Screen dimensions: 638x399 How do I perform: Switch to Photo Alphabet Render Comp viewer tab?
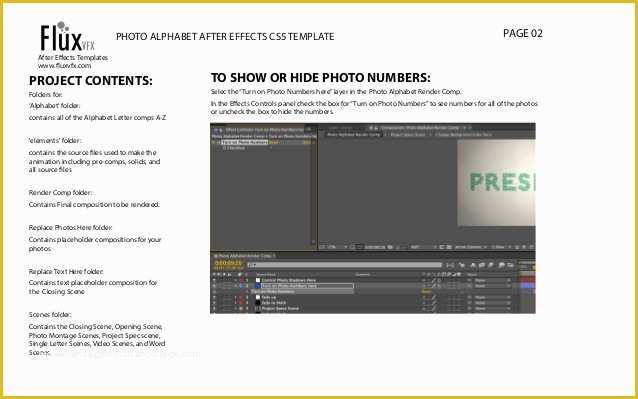(x=353, y=135)
